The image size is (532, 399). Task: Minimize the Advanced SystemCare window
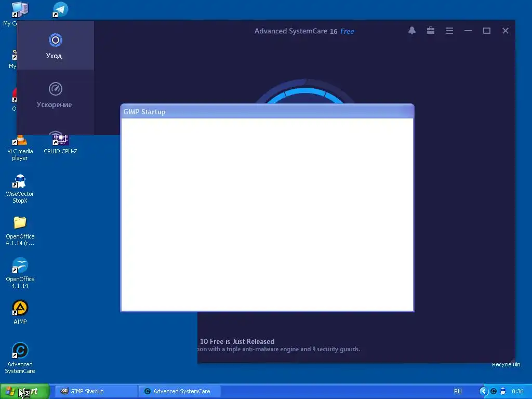click(x=468, y=31)
